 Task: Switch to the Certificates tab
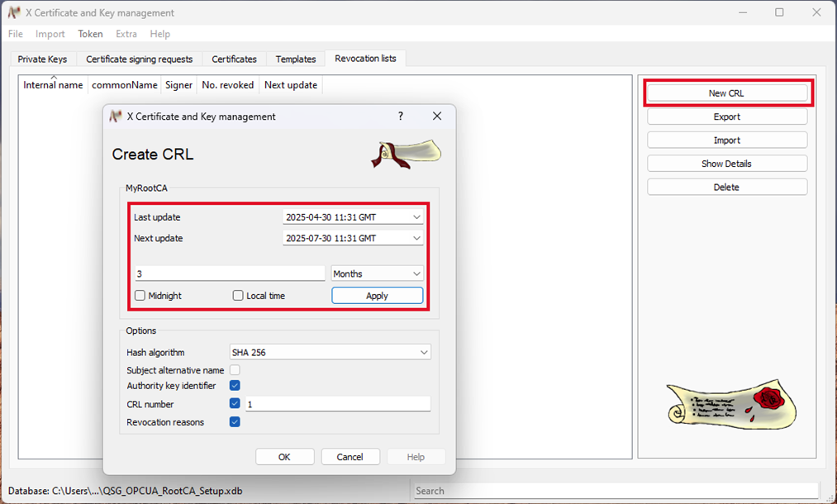click(234, 59)
